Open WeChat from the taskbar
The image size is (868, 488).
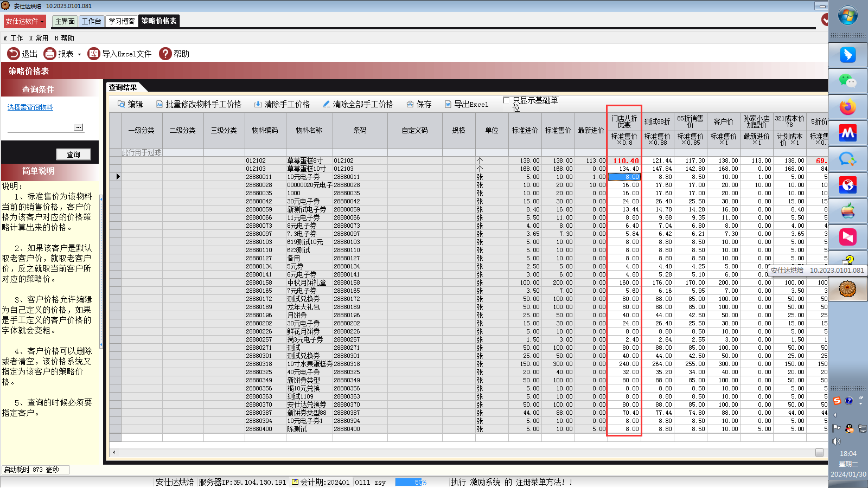(x=848, y=81)
